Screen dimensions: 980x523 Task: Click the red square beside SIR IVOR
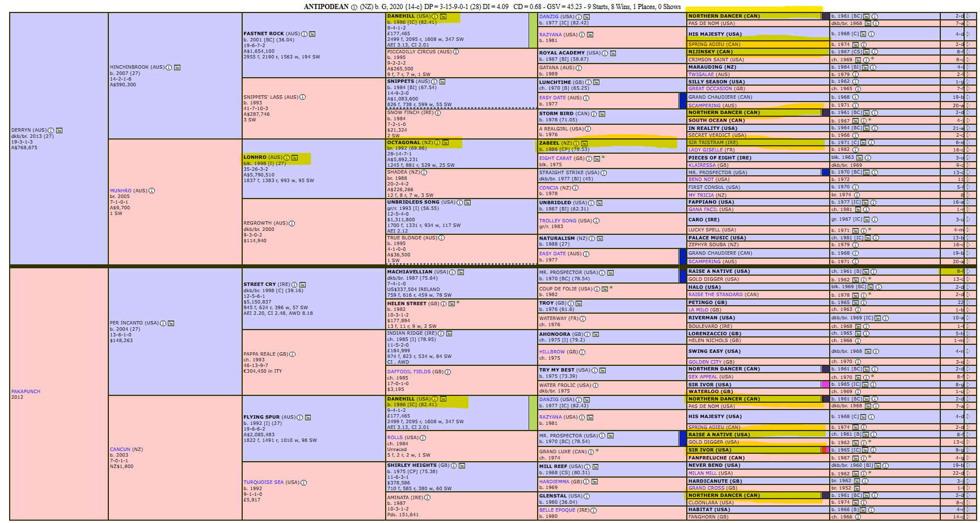tap(825, 450)
